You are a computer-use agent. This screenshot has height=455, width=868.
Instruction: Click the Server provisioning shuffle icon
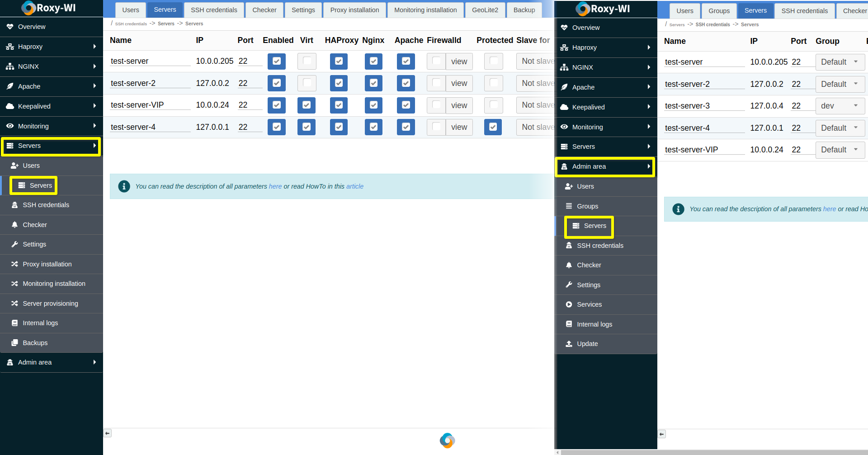[x=14, y=303]
